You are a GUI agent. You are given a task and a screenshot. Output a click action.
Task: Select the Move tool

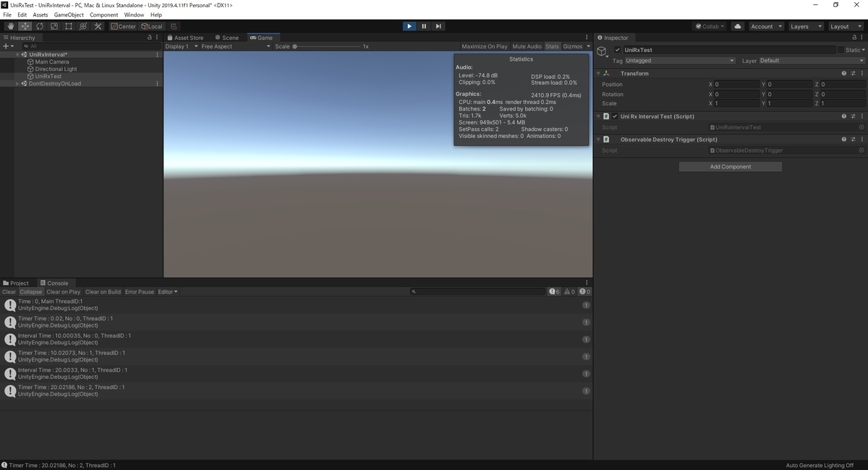click(25, 26)
